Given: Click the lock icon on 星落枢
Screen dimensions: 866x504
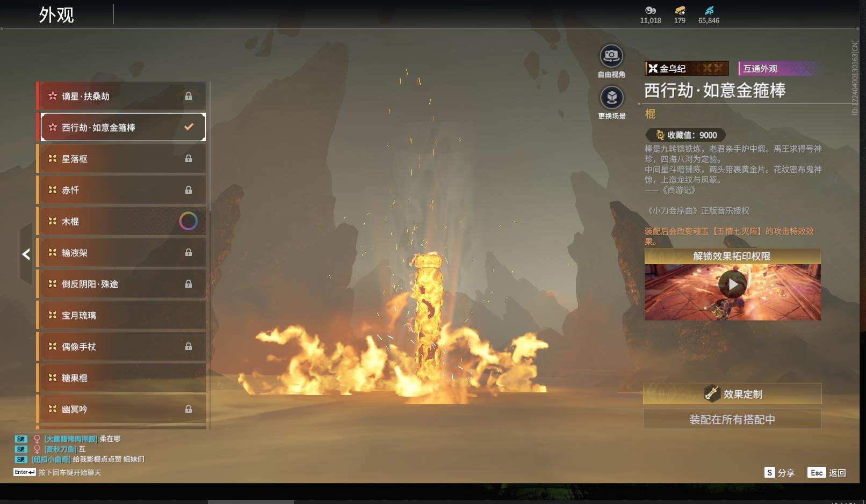Looking at the screenshot, I should pos(189,158).
